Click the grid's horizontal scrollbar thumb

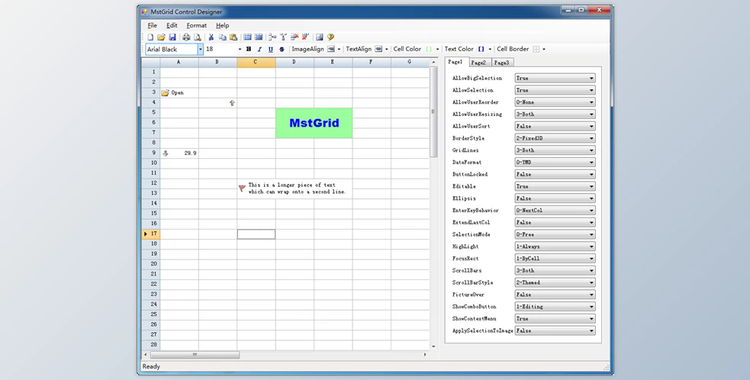[195, 355]
